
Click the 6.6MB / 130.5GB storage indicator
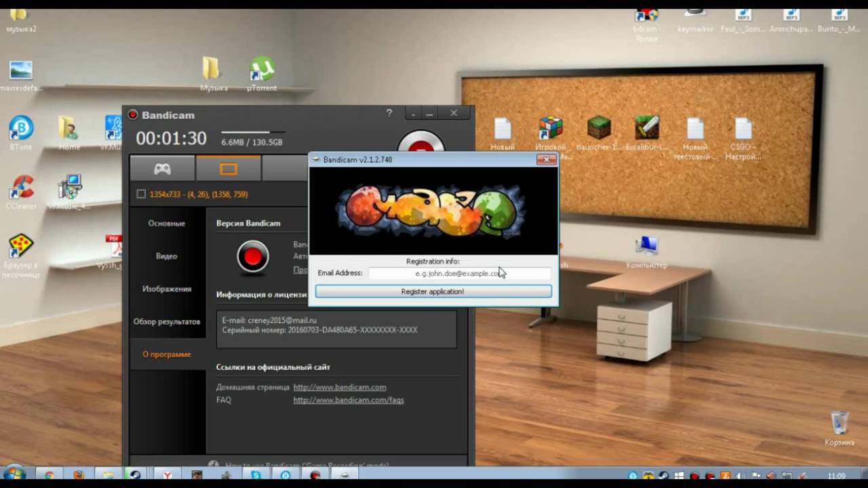click(252, 142)
